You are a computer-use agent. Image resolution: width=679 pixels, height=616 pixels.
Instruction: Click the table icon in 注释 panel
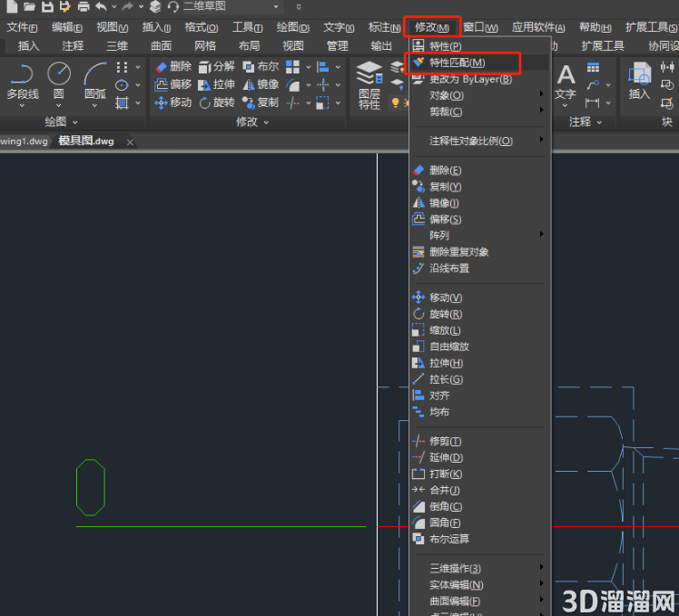593,67
